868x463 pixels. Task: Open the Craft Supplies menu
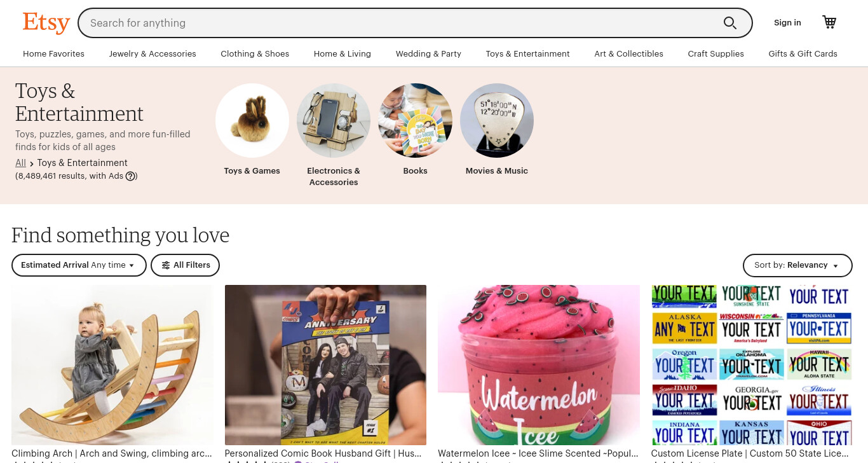(x=715, y=54)
